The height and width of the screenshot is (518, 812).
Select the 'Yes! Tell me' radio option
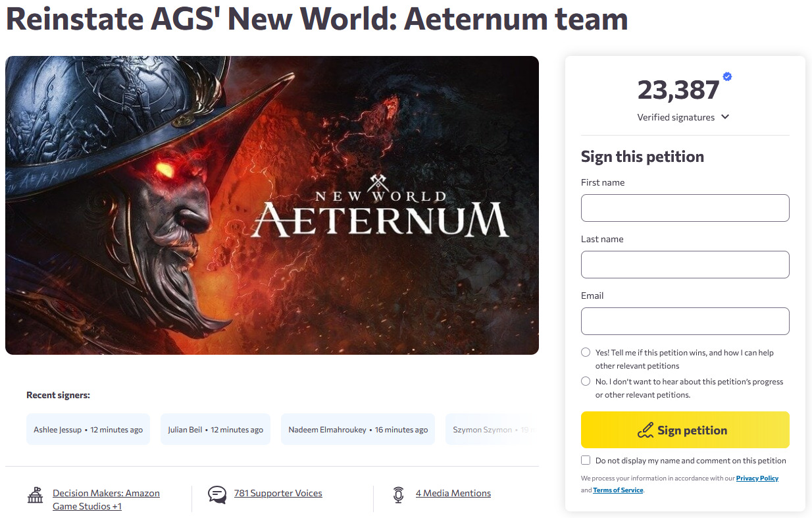[586, 352]
